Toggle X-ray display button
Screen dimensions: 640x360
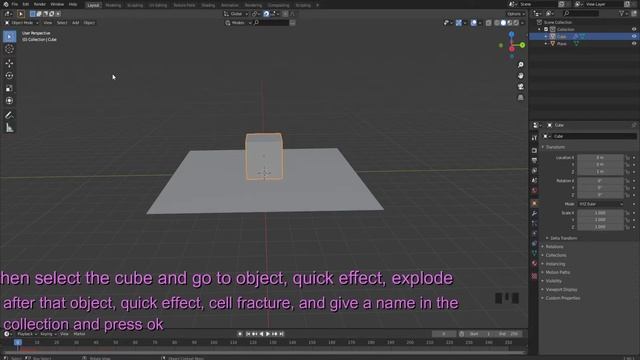pos(489,23)
